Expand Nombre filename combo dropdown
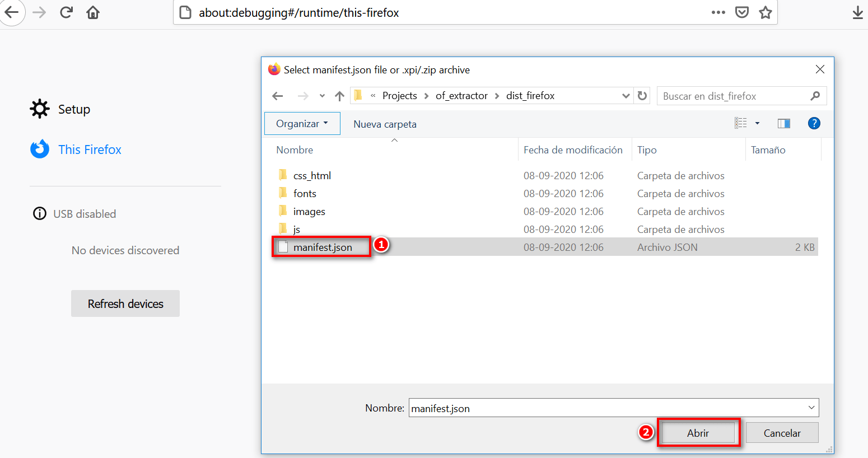Image resolution: width=868 pixels, height=458 pixels. point(811,408)
